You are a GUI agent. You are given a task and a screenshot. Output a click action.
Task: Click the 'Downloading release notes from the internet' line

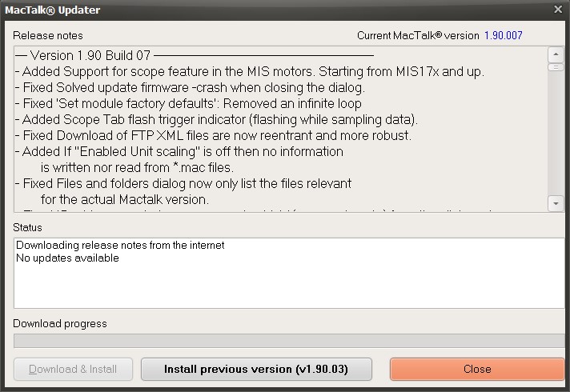(120, 246)
